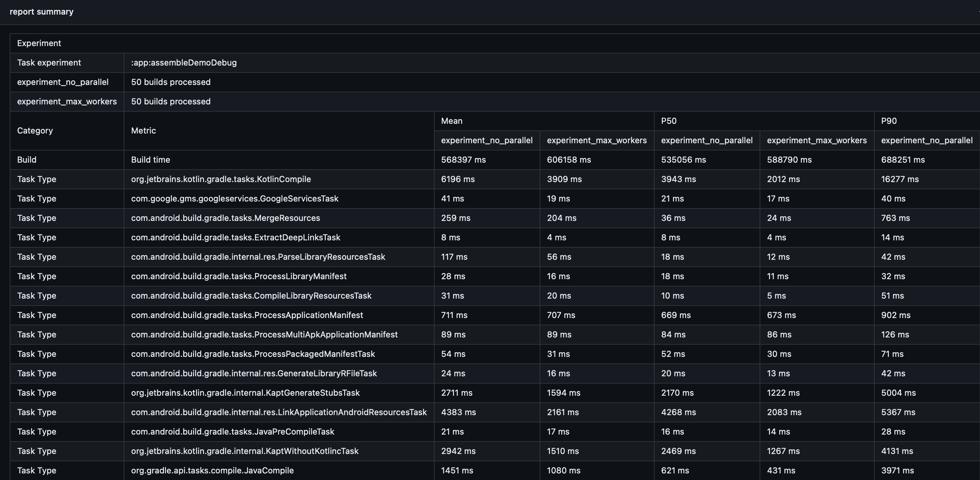Click the '763 ms' MergeResources P90 value
The height and width of the screenshot is (480, 980).
895,218
